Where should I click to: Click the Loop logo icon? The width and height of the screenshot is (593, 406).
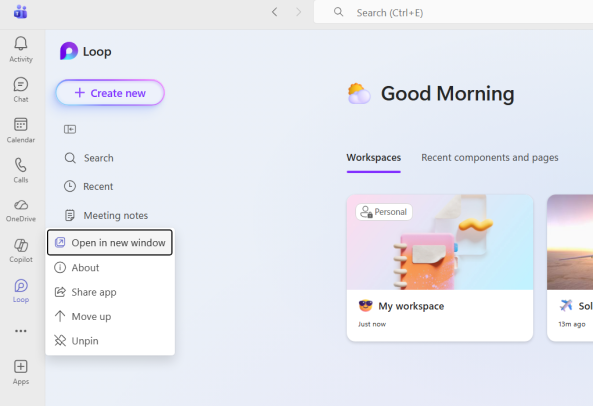(x=69, y=51)
